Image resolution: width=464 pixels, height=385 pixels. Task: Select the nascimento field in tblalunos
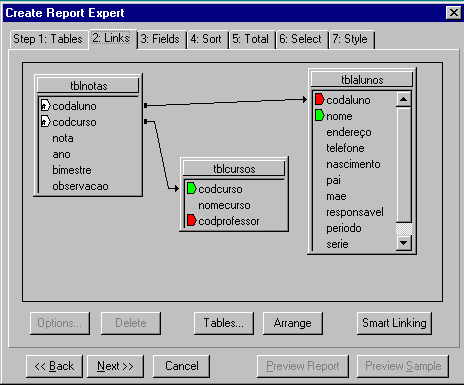pos(353,164)
